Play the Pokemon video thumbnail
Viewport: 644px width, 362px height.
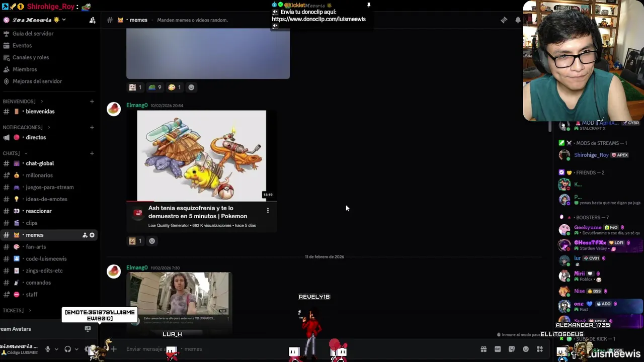pyautogui.click(x=202, y=155)
